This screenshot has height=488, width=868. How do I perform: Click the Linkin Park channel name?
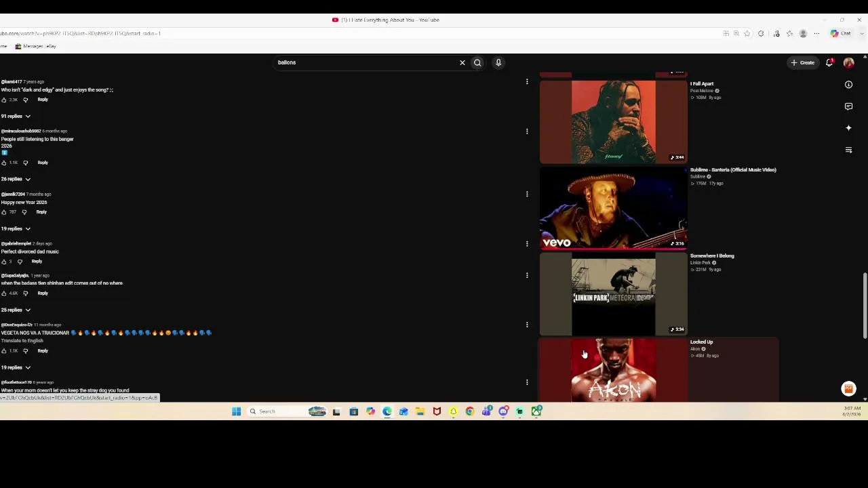[701, 263]
